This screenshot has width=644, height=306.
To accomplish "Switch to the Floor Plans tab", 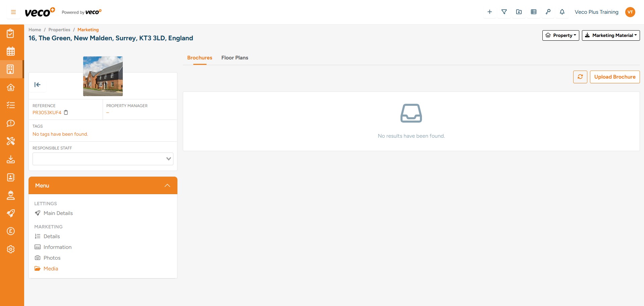I will 234,57.
